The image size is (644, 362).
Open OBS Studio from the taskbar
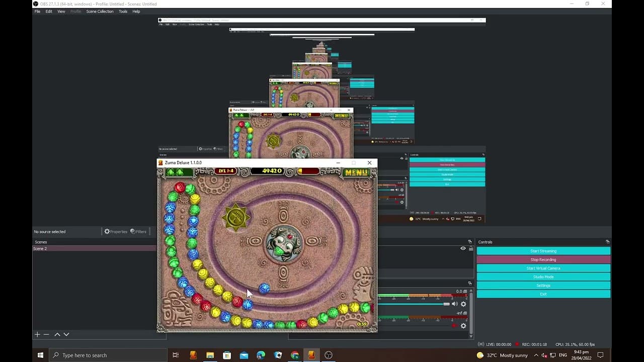pos(329,355)
